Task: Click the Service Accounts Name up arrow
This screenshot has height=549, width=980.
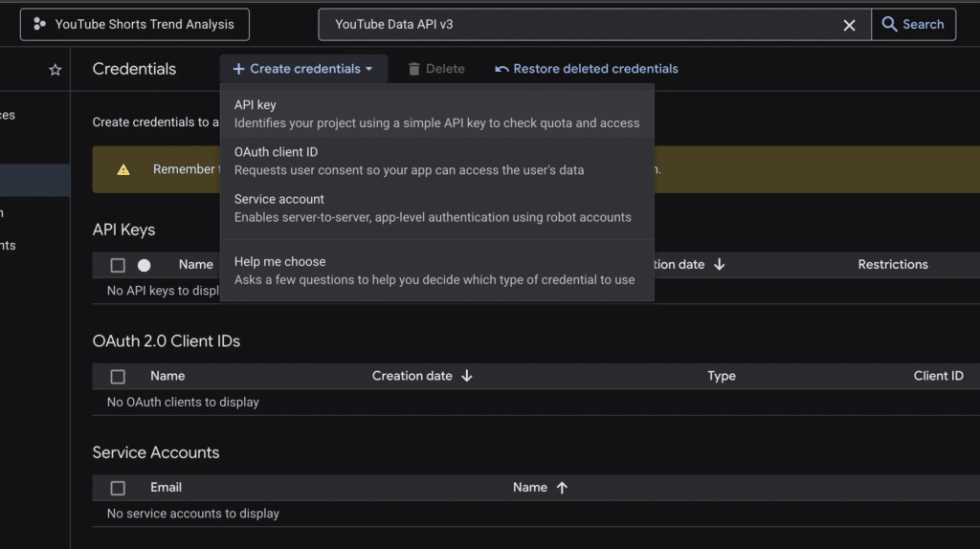Action: point(562,487)
